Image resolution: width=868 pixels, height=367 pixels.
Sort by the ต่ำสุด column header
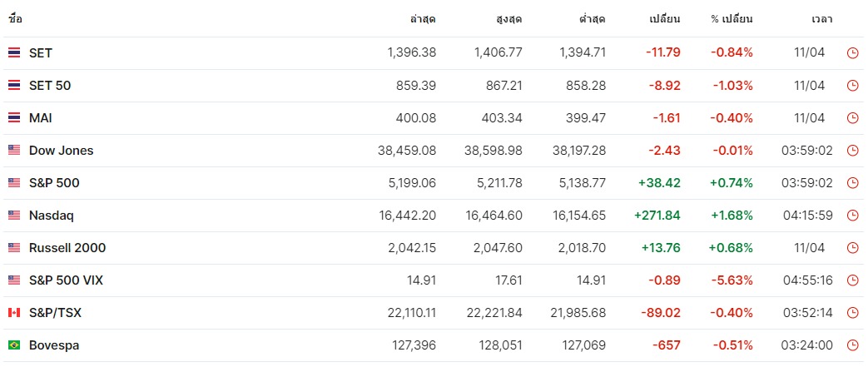pyautogui.click(x=593, y=19)
